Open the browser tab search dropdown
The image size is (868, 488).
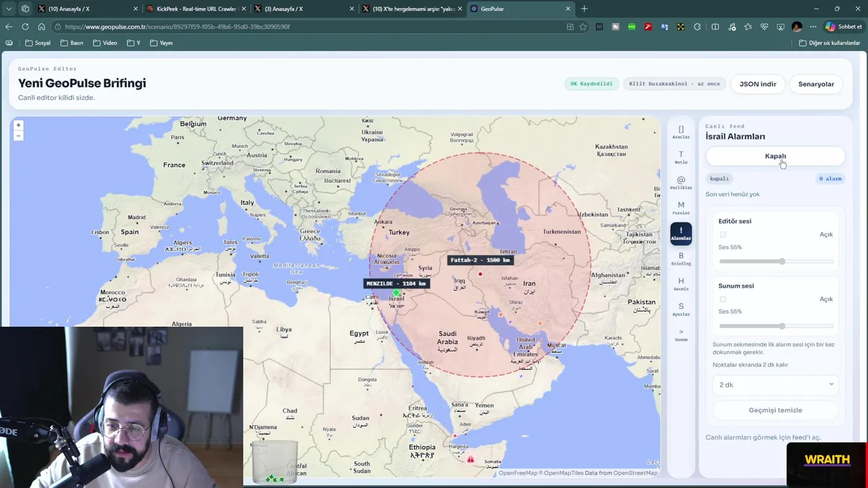(x=9, y=9)
